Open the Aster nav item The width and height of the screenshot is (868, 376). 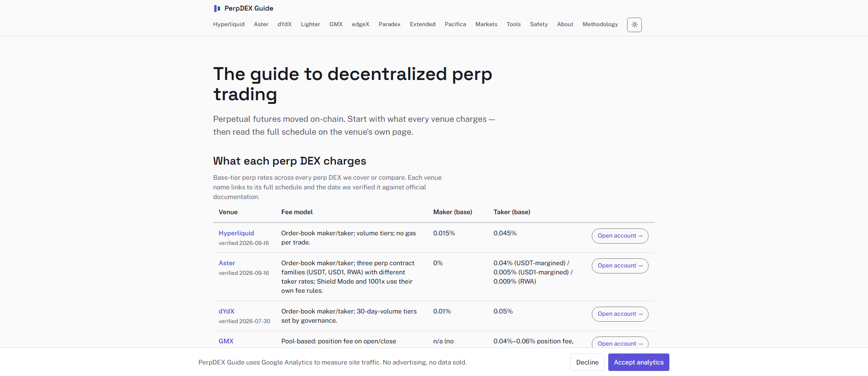261,24
